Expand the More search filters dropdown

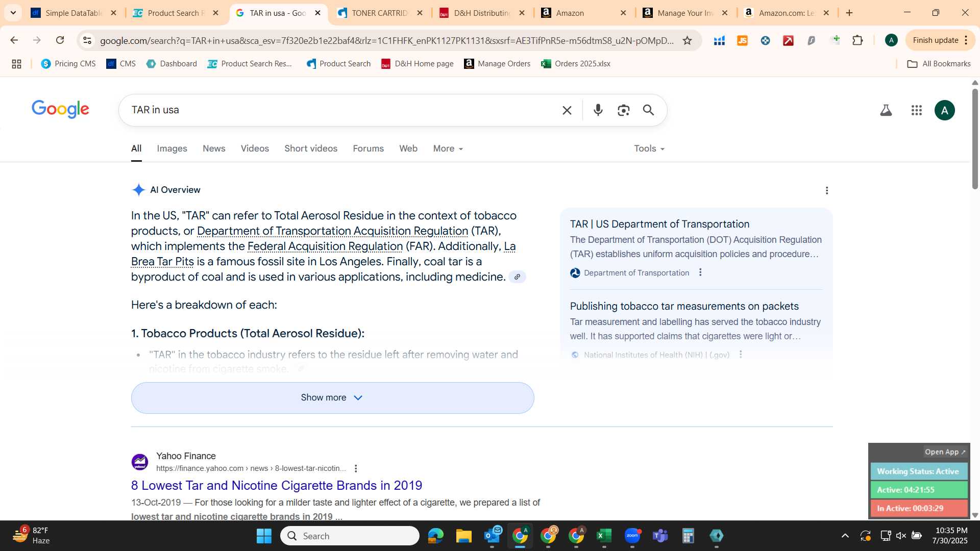pyautogui.click(x=448, y=148)
